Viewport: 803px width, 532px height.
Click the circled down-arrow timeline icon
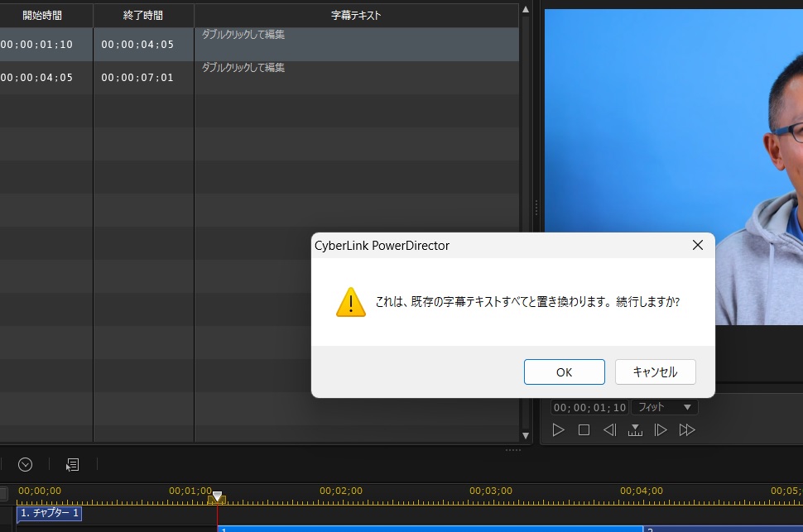tap(25, 464)
